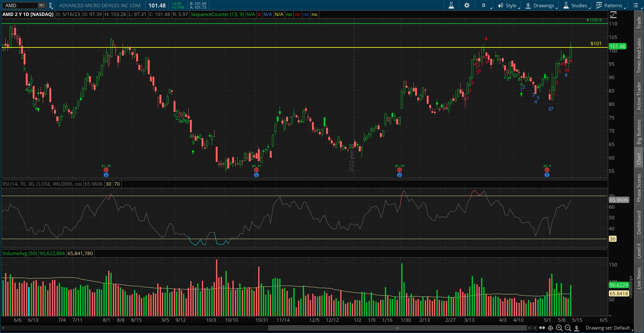Click the symbol link chain icon
The image size is (644, 333).
50,5
